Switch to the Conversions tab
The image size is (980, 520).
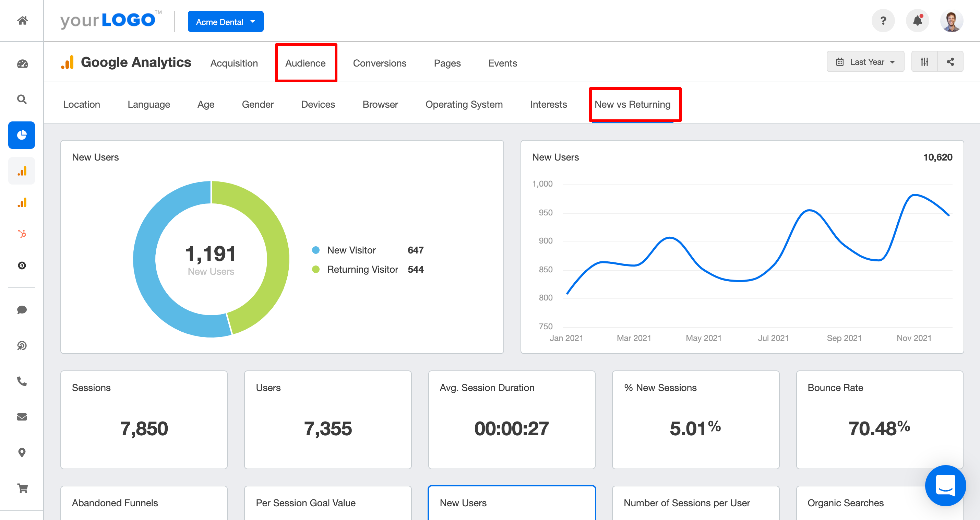point(379,63)
